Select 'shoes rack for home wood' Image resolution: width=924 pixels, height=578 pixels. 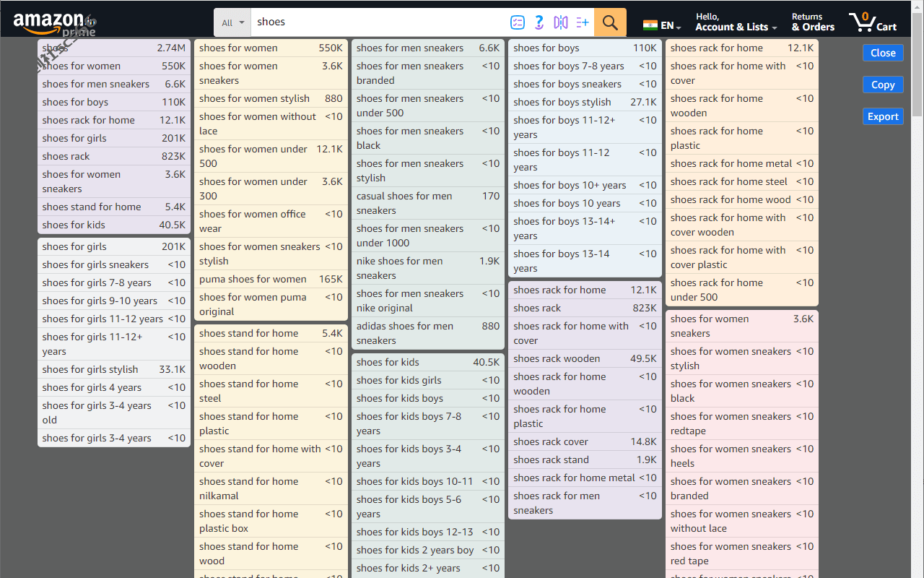pos(742,199)
